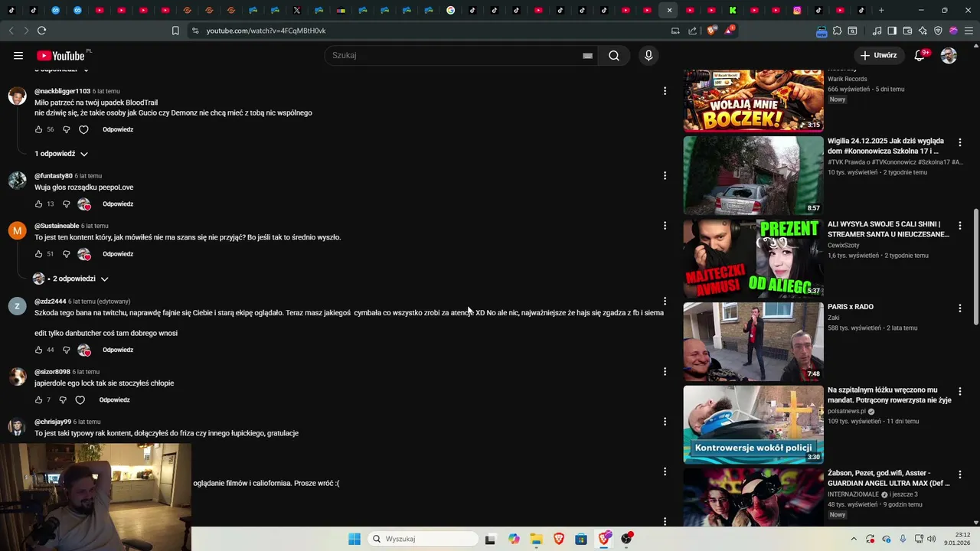Like the @funtasty80 comment

pyautogui.click(x=39, y=204)
